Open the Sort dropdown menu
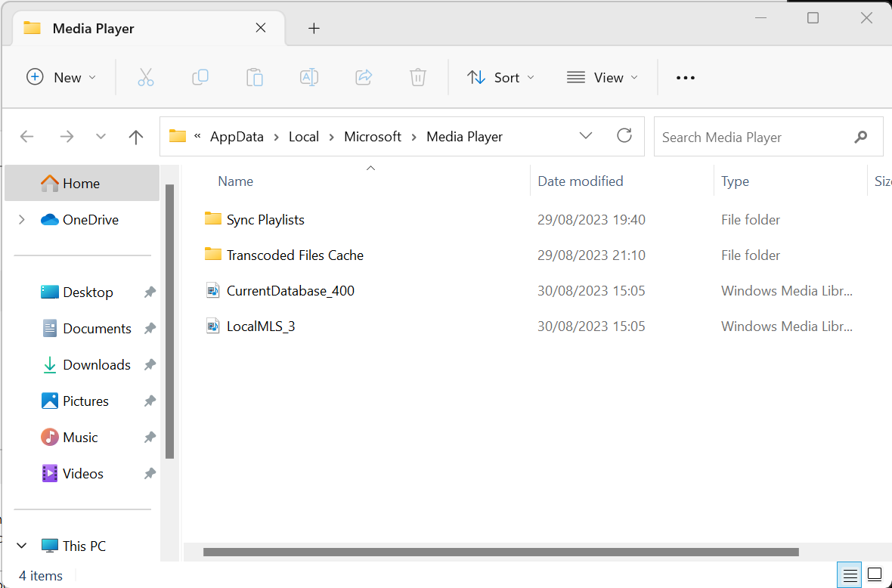Screen dimensions: 892x588 (500, 77)
